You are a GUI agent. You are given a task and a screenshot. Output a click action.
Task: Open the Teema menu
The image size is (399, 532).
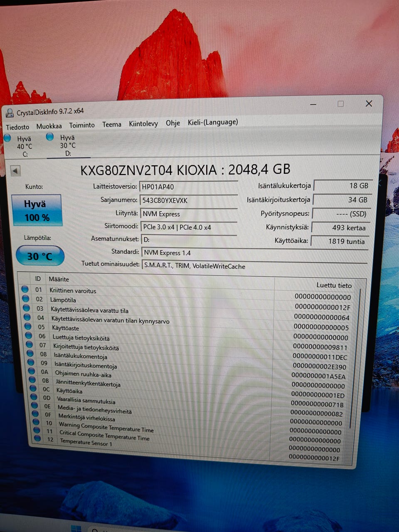pos(111,124)
